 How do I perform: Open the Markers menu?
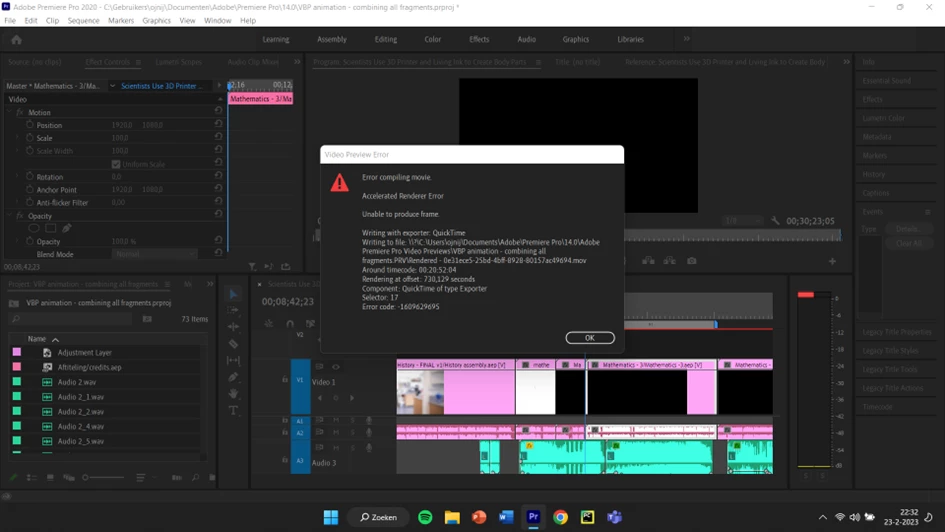121,20
